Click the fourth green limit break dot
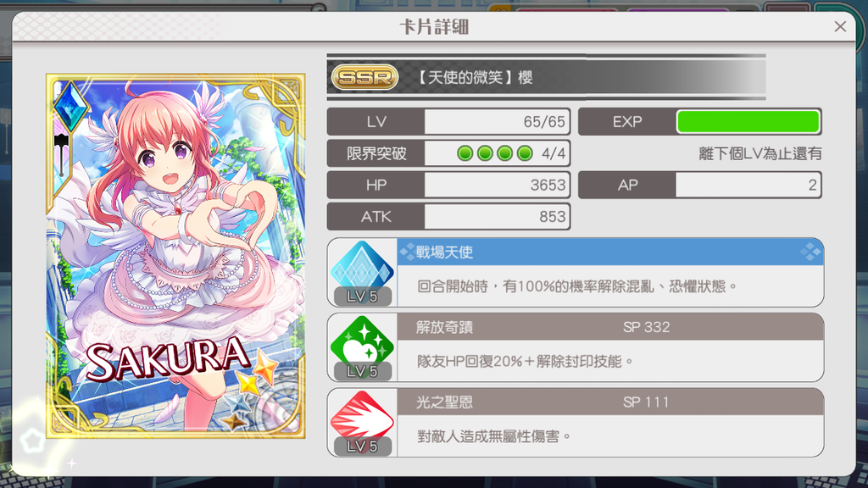The width and height of the screenshot is (868, 488). (525, 153)
